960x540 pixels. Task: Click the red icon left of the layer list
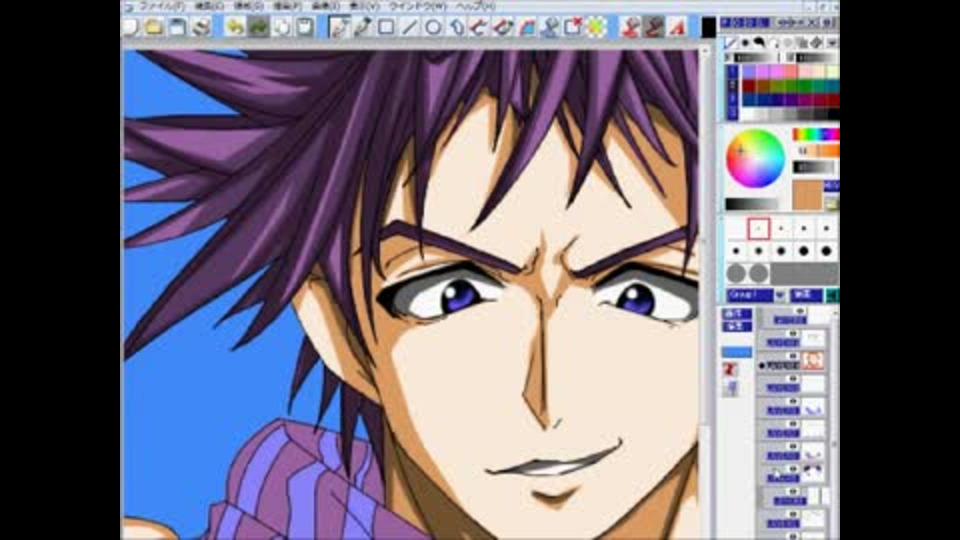[730, 369]
